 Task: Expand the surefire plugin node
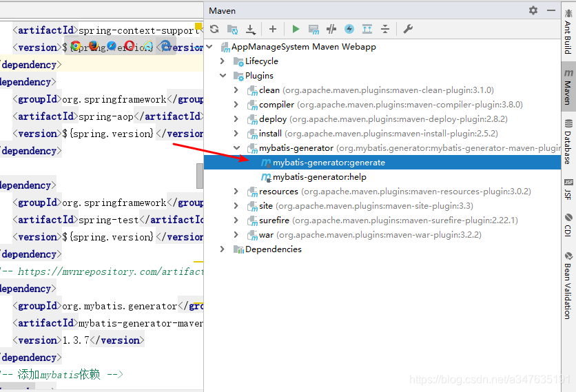click(x=236, y=220)
